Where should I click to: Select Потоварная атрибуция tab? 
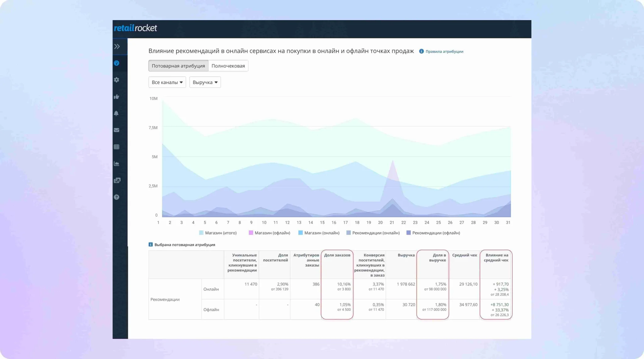click(x=178, y=66)
